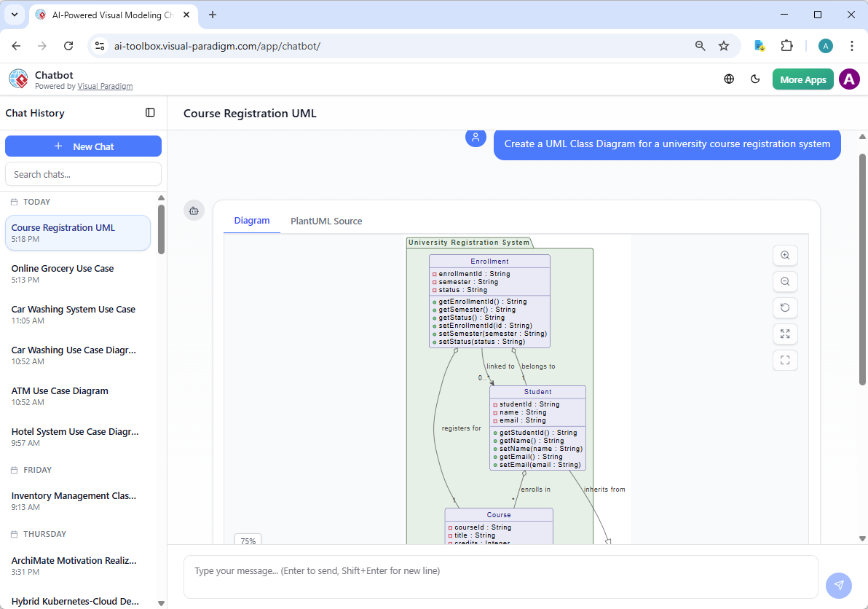Reset the diagram view rotation
The image size is (868, 609).
[785, 308]
